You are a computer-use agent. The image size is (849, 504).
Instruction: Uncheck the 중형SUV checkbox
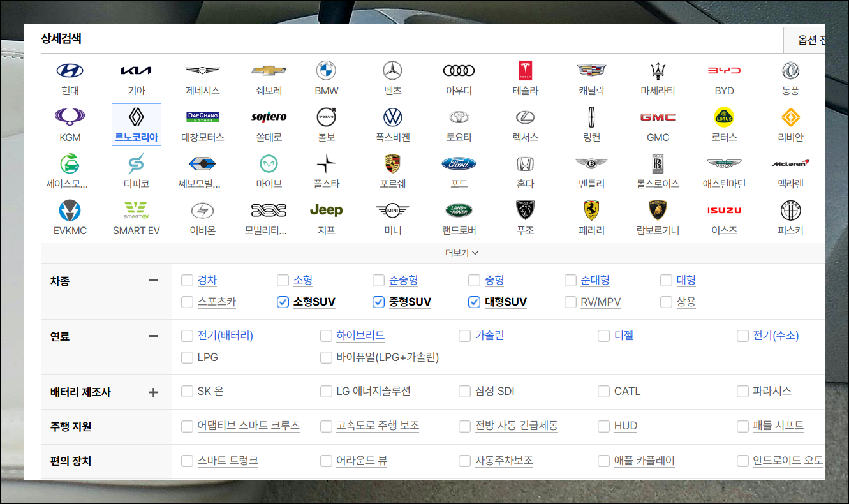(x=378, y=302)
